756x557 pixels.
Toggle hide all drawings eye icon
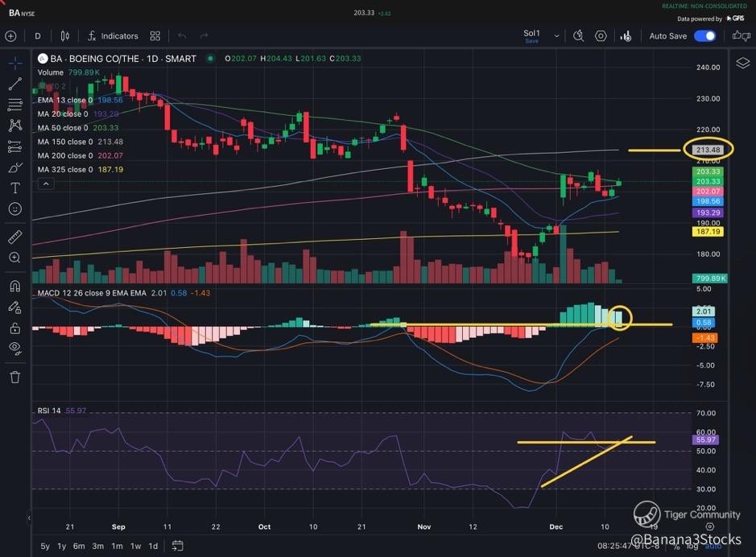pos(15,349)
